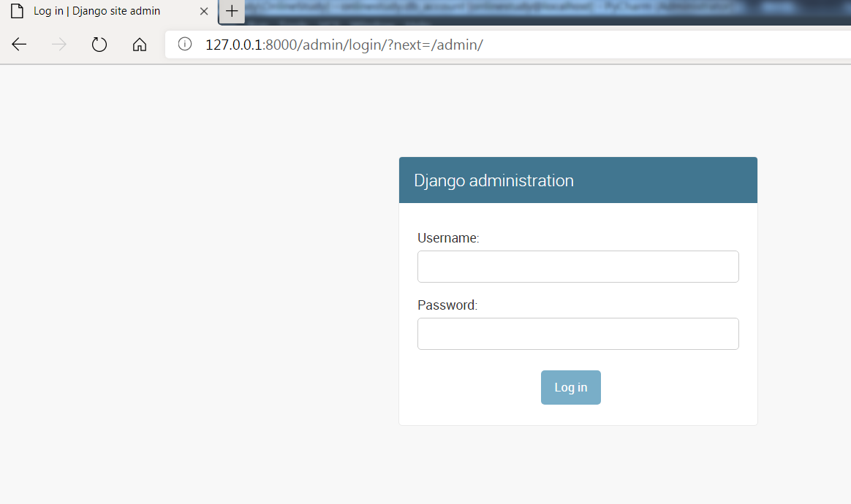Click the Username: label

coord(447,238)
